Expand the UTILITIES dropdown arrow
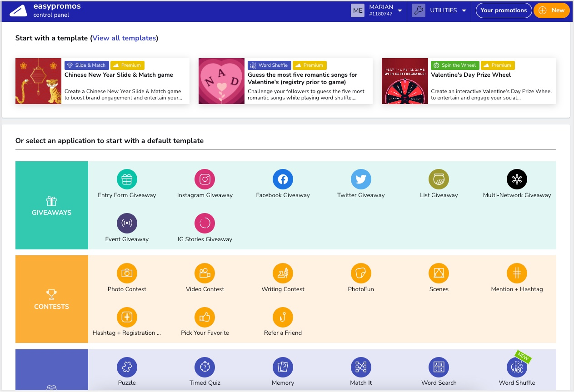Screen dimensions: 574x392 click(x=464, y=10)
